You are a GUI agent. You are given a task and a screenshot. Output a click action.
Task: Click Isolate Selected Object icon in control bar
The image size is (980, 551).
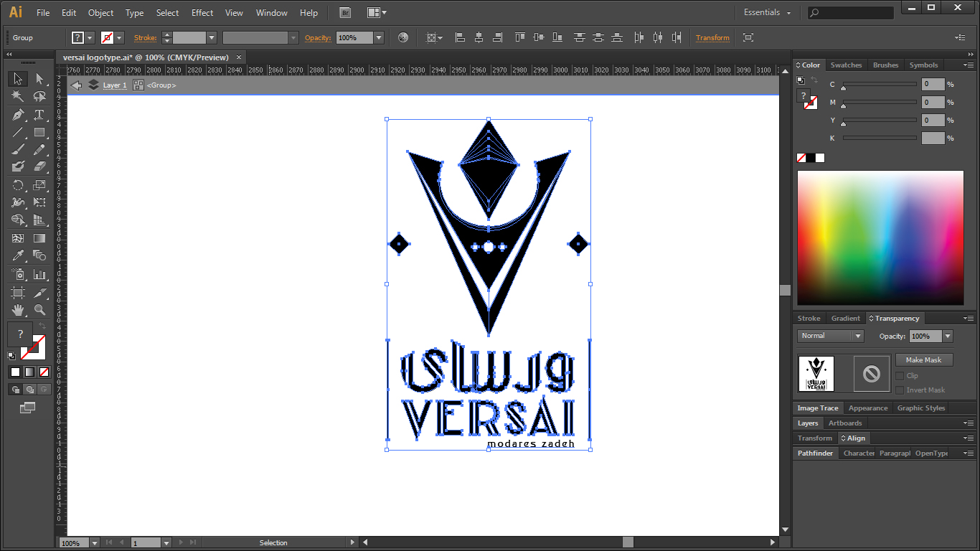coord(748,37)
